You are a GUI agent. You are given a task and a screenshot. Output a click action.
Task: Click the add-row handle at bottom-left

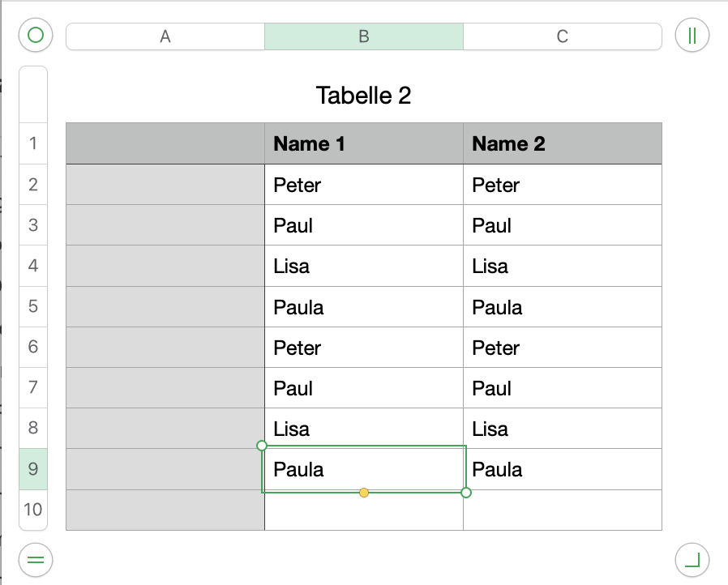tap(36, 558)
